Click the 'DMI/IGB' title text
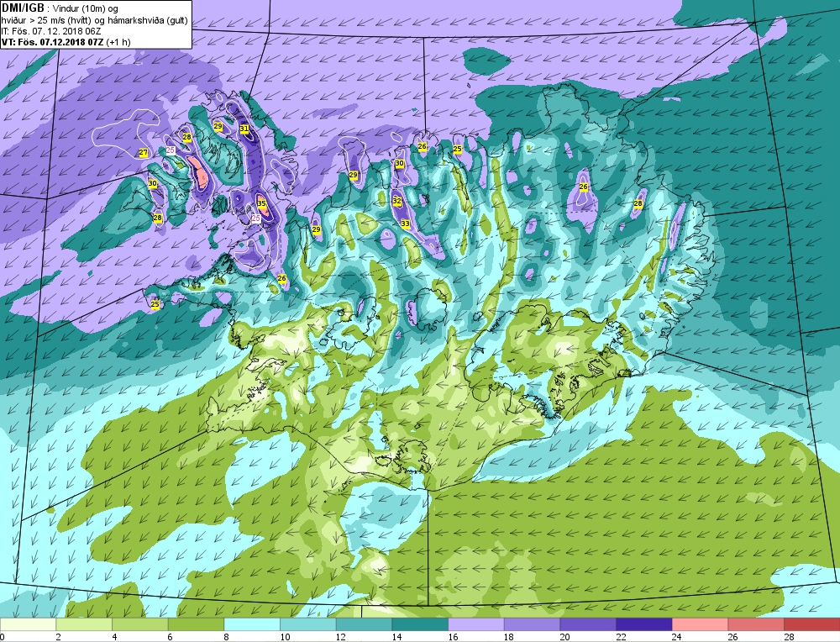 (x=23, y=8)
